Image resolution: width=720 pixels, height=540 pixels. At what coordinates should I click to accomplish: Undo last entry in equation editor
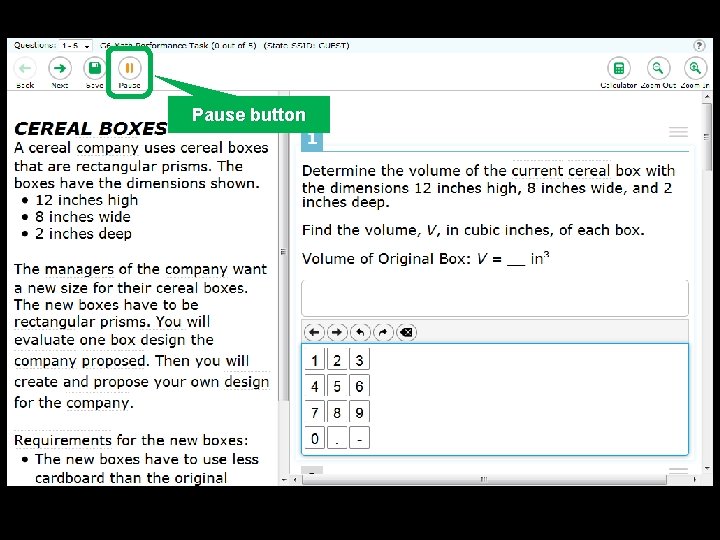(x=360, y=332)
